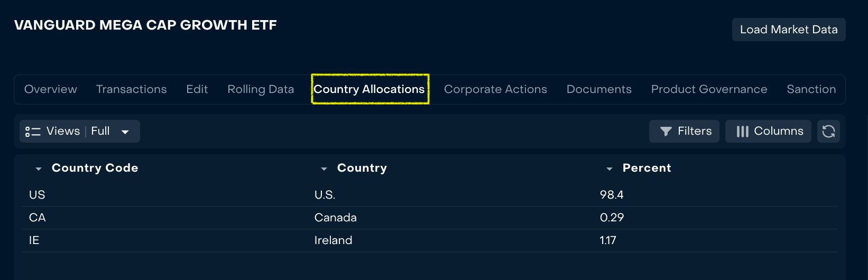
Task: Switch to the Documents tab
Action: [x=599, y=89]
